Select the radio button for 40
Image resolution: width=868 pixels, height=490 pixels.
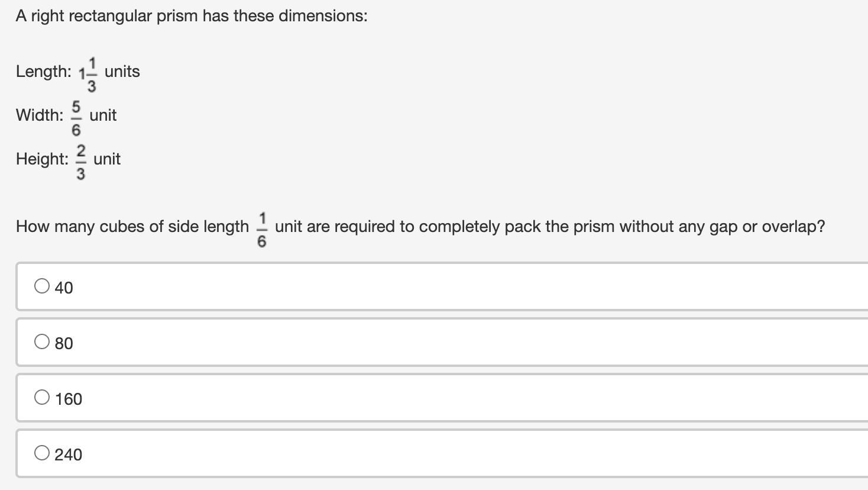coord(42,286)
